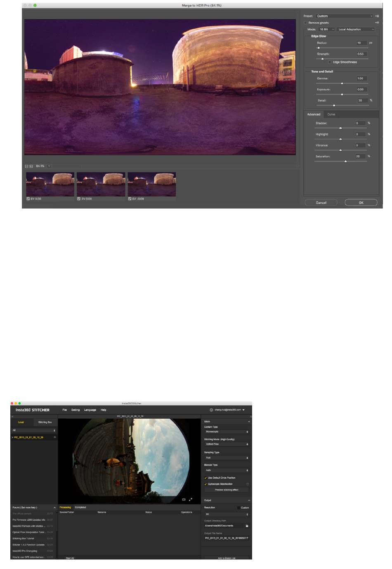
Task: Click the Strength value field
Action: click(361, 54)
